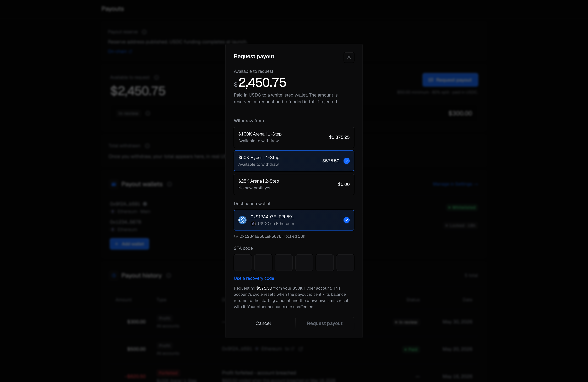
Task: Click the $575.50 amount in account row
Action: pos(331,161)
